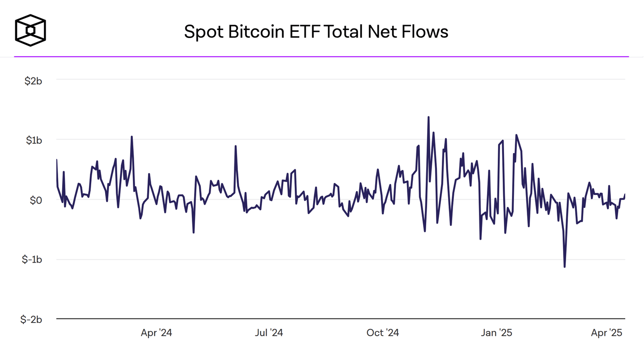This screenshot has height=344, width=644.
Task: Click the lowest trough of the flow line
Action: click(x=565, y=267)
